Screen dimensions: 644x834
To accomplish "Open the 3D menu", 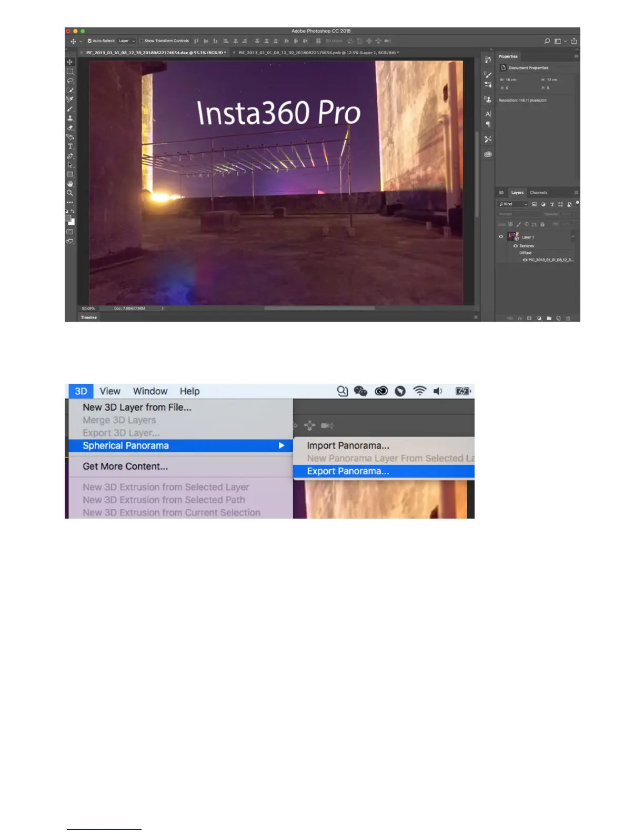I will (81, 391).
